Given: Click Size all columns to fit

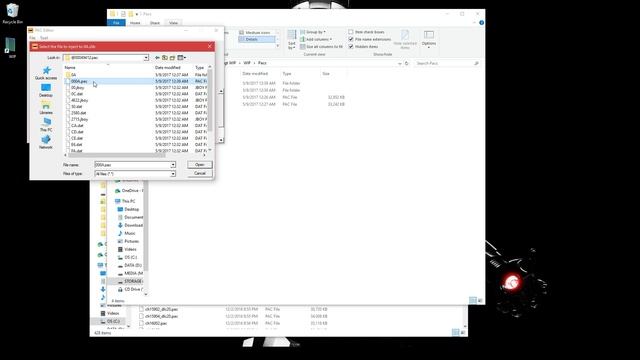Looking at the screenshot, I should [321, 47].
